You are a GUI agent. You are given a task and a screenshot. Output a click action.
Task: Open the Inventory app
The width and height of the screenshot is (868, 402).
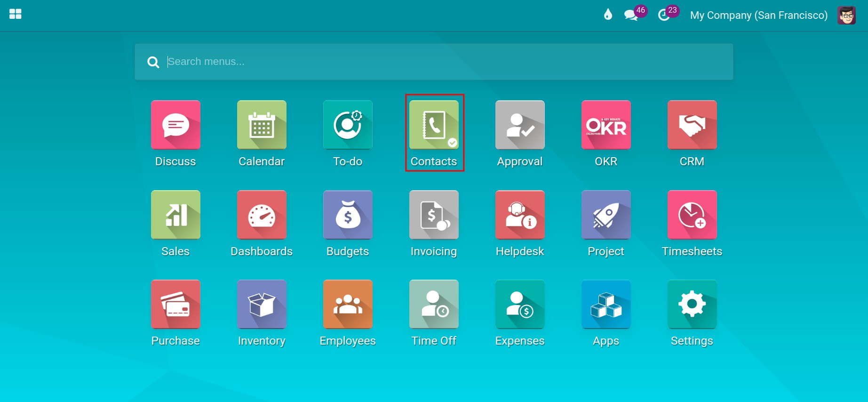tap(262, 304)
